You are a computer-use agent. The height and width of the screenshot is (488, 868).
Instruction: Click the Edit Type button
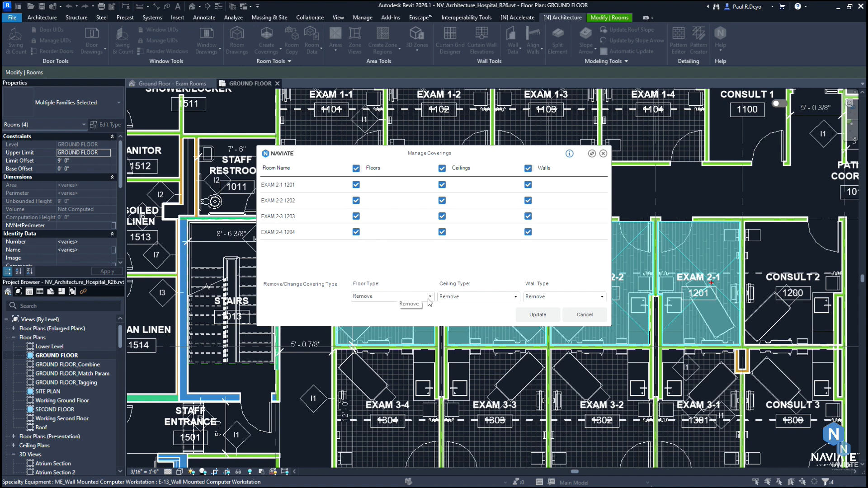106,124
